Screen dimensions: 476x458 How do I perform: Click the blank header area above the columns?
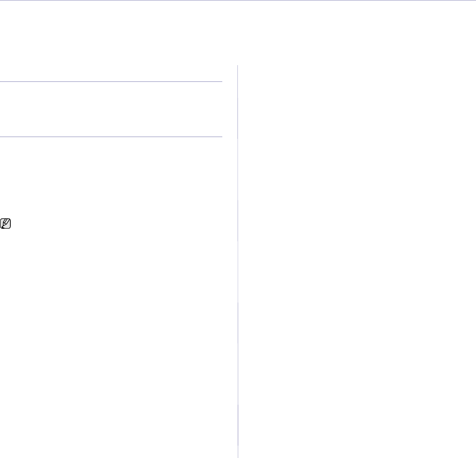(x=238, y=33)
